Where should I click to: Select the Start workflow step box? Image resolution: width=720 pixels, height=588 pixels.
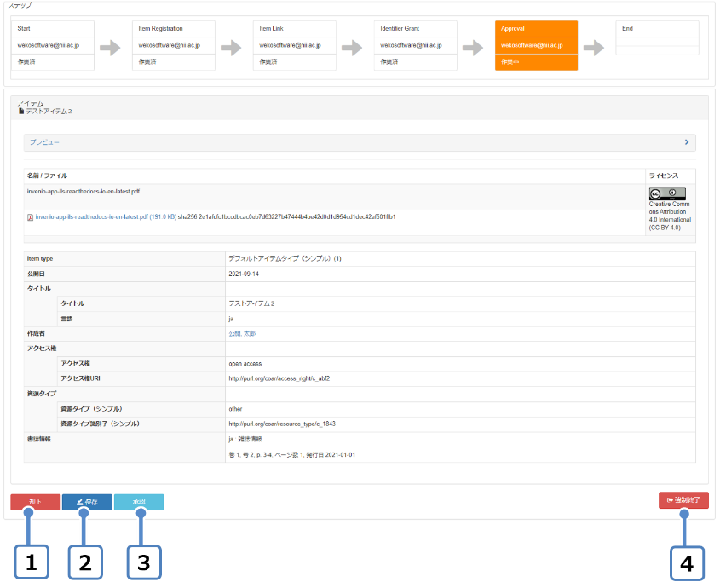[53, 45]
